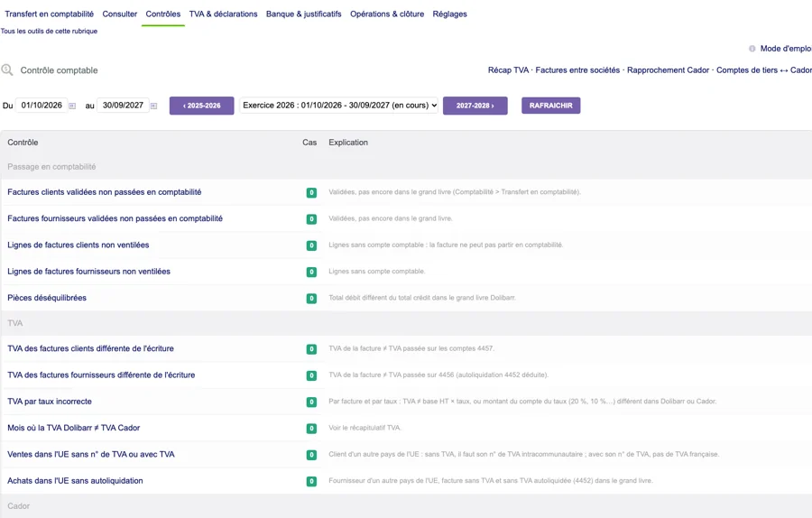
Task: Click the TVA section heading
Action: coord(15,323)
